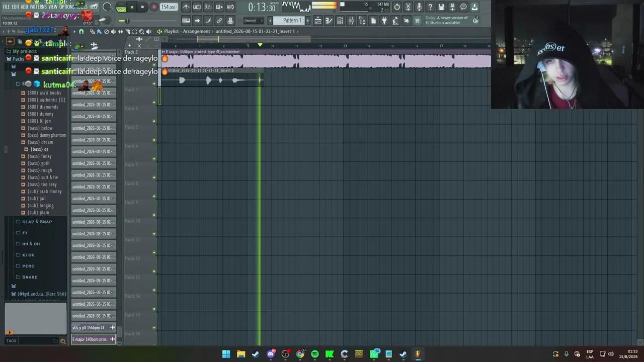Open the ADD menu
Image resolution: width=644 pixels, height=362 pixels.
[24, 7]
